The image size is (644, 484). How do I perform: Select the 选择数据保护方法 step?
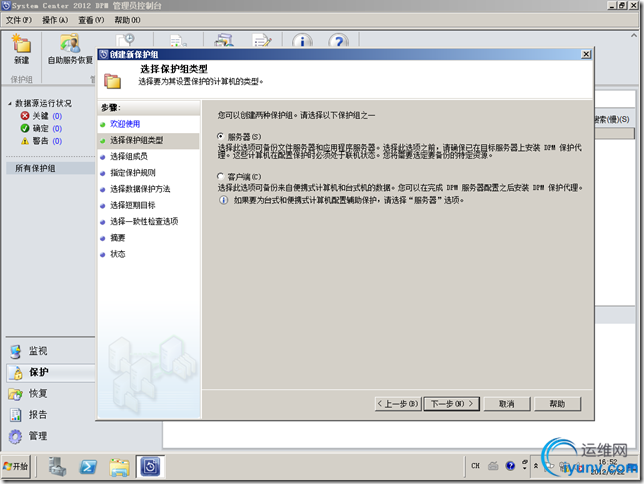(140, 189)
